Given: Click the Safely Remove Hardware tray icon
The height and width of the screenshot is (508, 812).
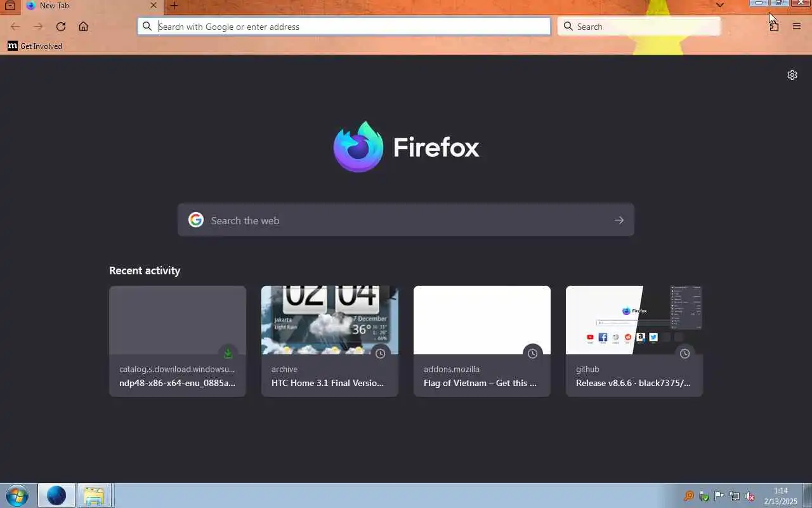Looking at the screenshot, I should point(704,496).
